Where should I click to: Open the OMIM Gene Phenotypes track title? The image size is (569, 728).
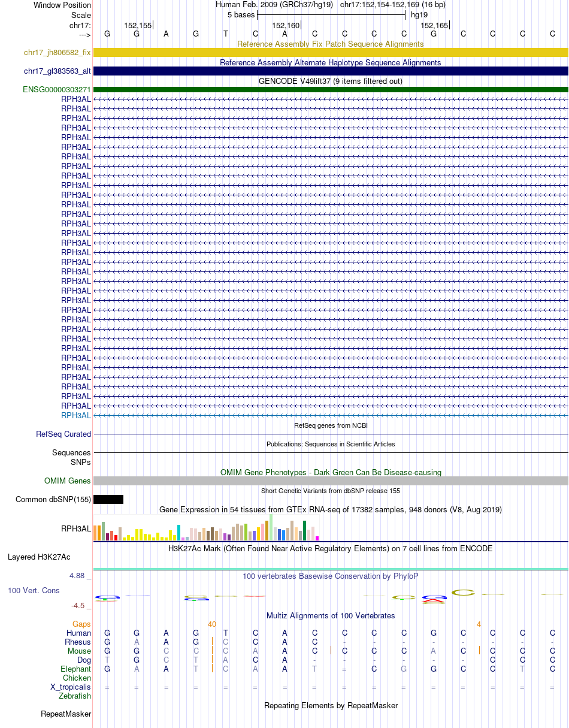tap(331, 472)
